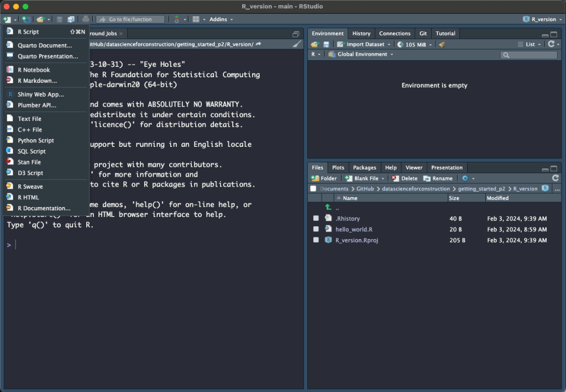Click the load workspace folder icon
The height and width of the screenshot is (392, 566).
[x=315, y=44]
